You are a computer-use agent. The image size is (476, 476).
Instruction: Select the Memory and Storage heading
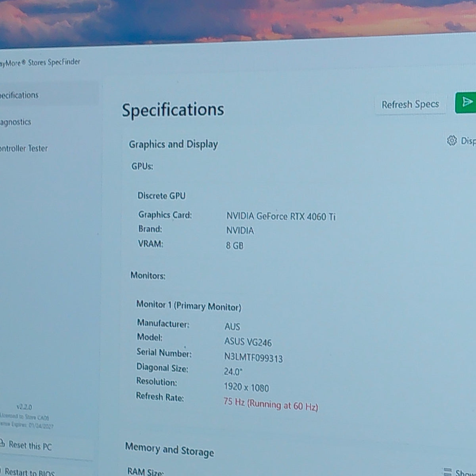coord(169,449)
